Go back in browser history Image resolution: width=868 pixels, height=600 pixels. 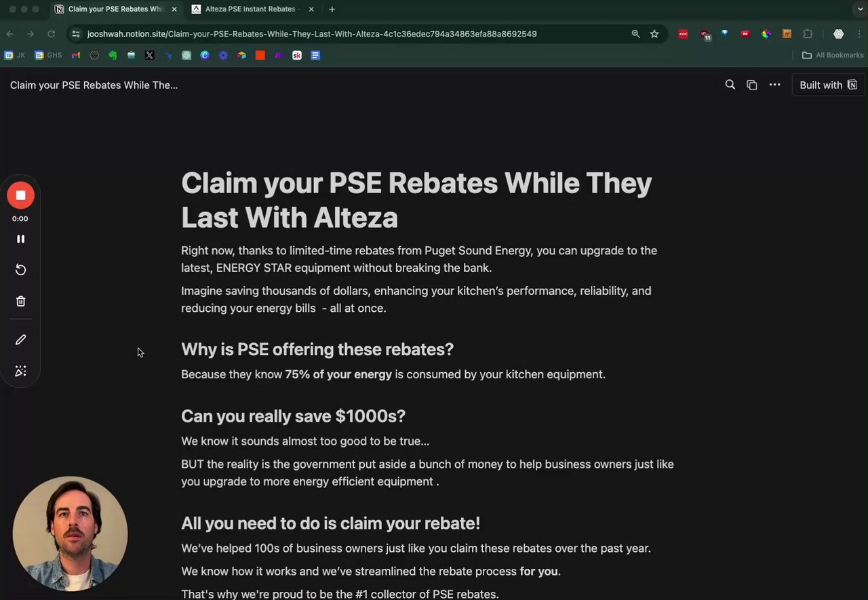click(x=9, y=34)
